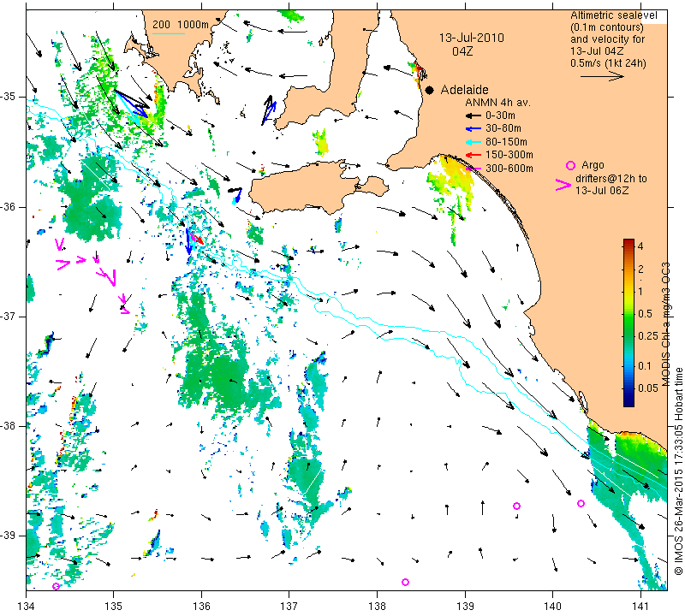This screenshot has width=685, height=616.
Task: Click the red 150-300m legend arrow
Action: (474, 155)
